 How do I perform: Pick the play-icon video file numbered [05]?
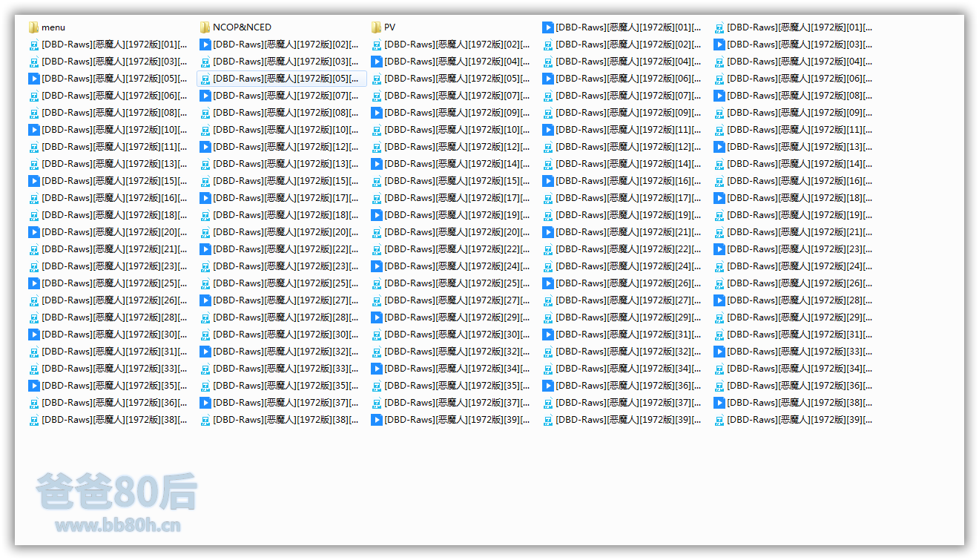point(108,79)
